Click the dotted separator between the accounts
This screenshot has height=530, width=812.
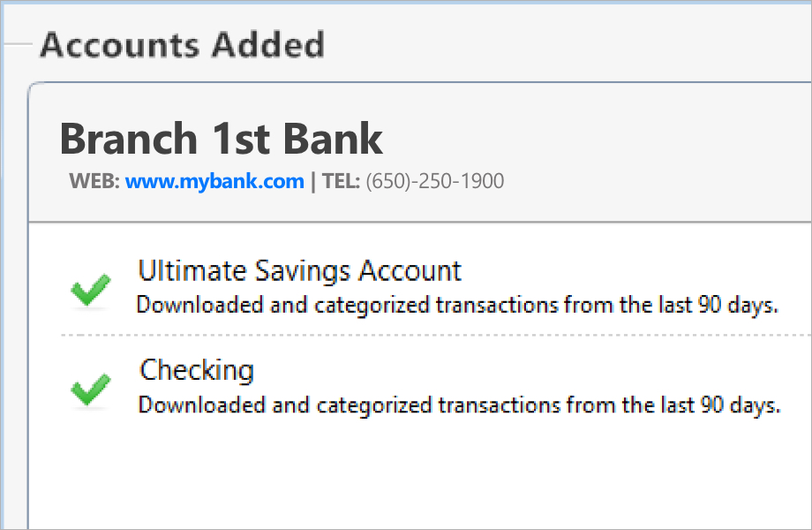point(432,336)
